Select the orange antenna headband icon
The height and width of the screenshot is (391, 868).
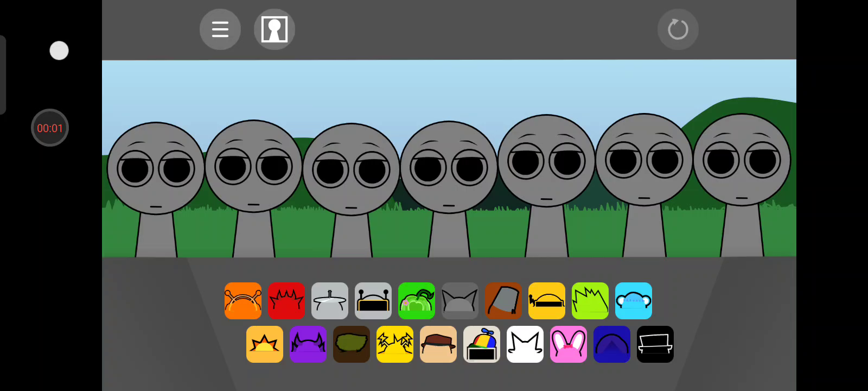tap(242, 301)
